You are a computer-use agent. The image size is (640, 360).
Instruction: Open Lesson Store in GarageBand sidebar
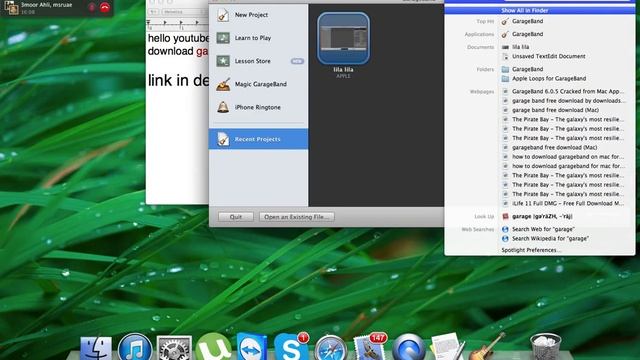(x=258, y=61)
